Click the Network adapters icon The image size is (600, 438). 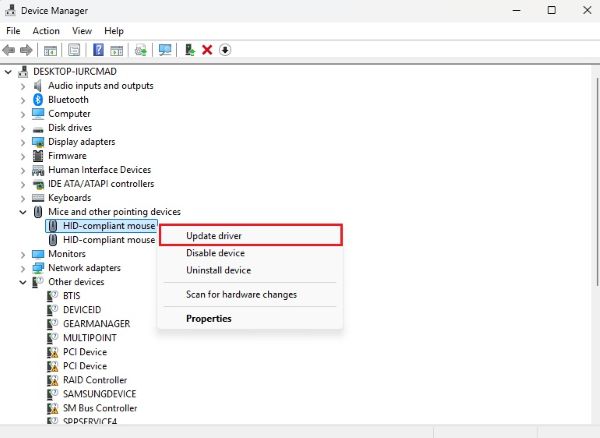pos(38,268)
